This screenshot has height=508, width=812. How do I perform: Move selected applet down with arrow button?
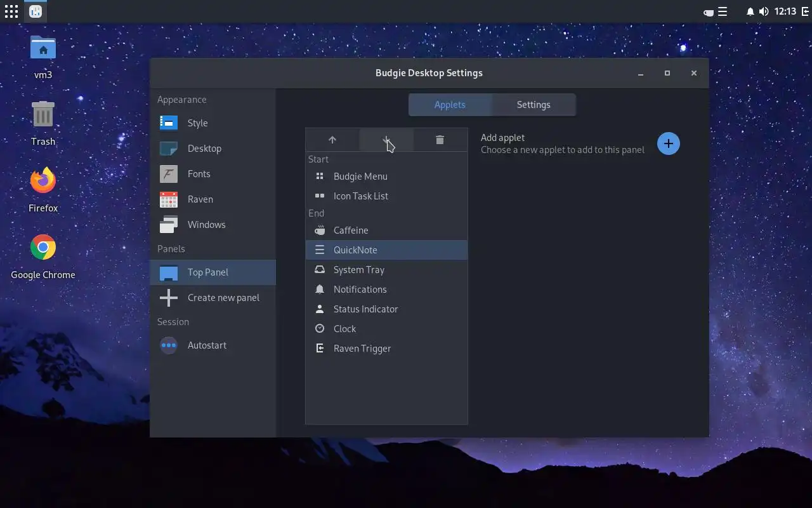[386, 140]
